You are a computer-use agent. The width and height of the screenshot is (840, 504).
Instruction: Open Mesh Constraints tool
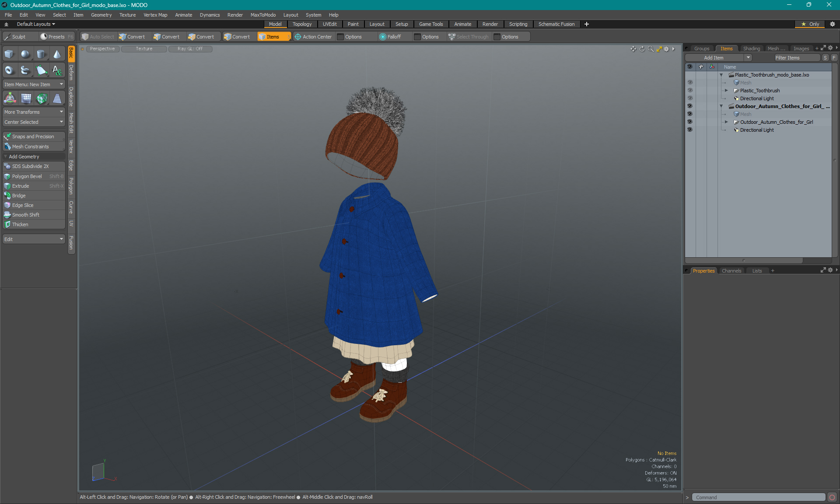click(x=34, y=147)
